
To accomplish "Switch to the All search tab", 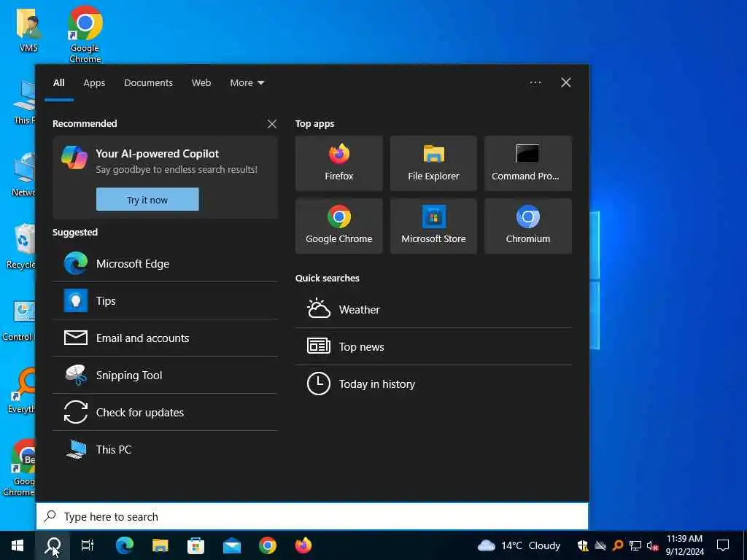I will tap(58, 83).
